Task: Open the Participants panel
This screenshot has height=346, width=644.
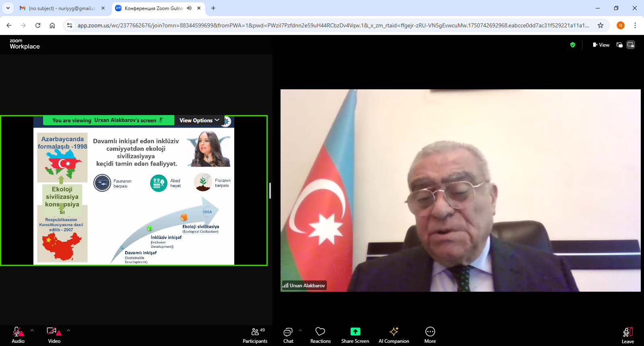Action: point(255,335)
